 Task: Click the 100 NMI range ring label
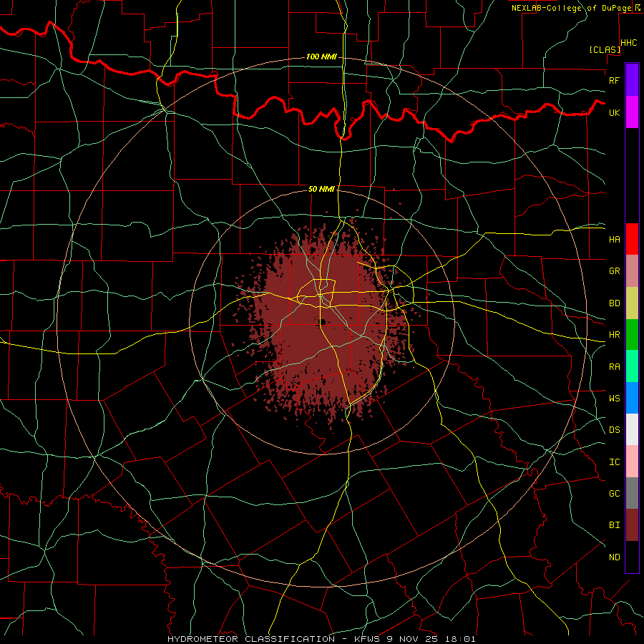coord(321,57)
